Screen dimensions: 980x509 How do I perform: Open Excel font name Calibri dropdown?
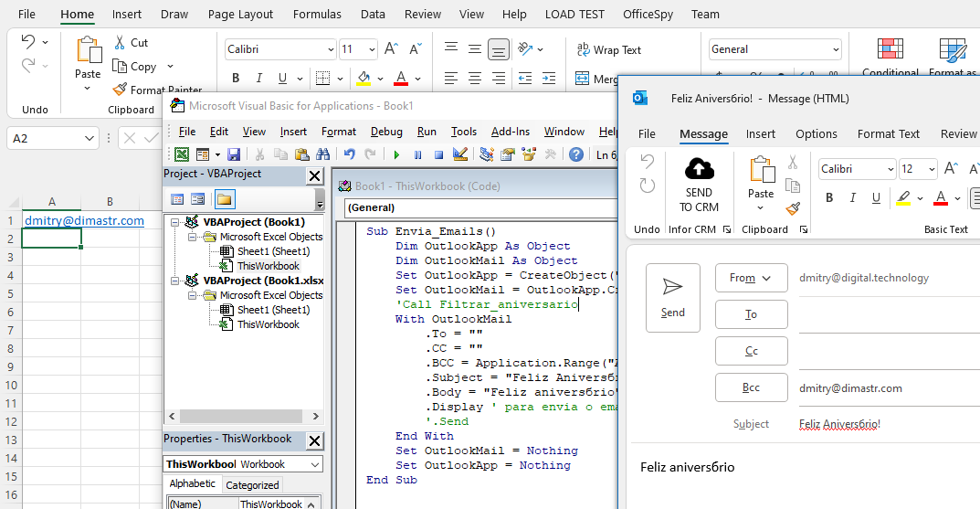(x=331, y=49)
